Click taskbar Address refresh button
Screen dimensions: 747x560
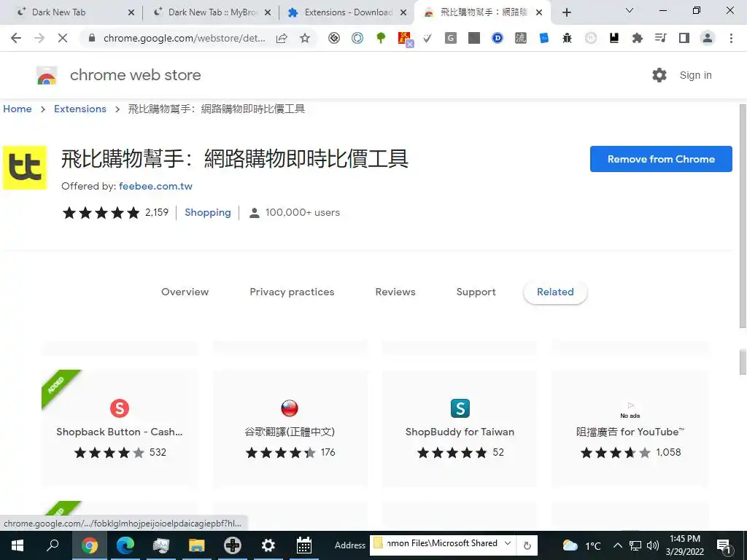point(527,545)
